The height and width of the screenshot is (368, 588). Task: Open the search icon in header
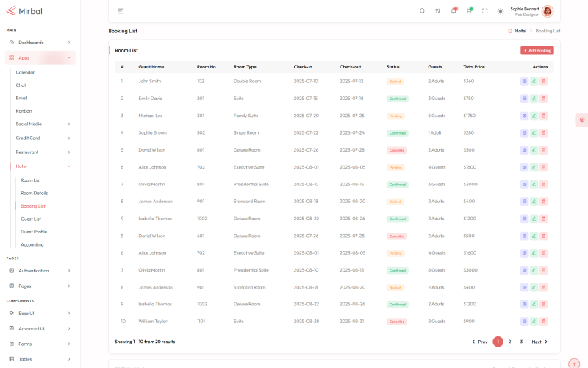[x=422, y=11]
